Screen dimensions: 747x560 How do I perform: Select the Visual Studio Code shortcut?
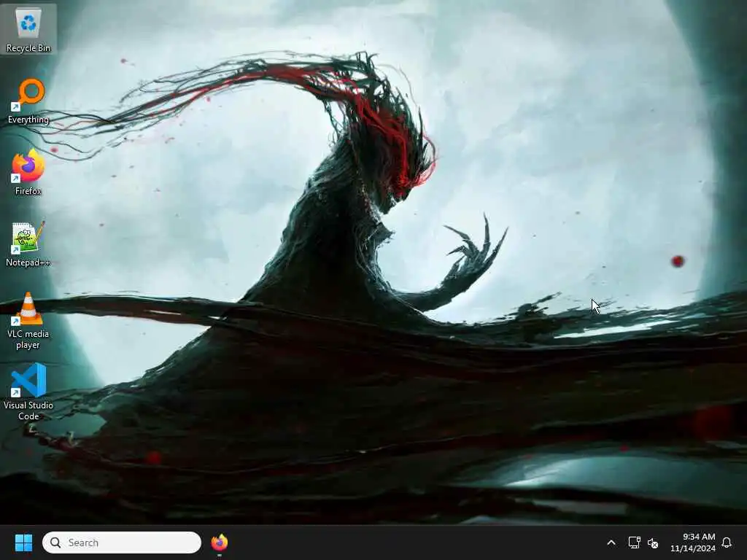(x=28, y=392)
